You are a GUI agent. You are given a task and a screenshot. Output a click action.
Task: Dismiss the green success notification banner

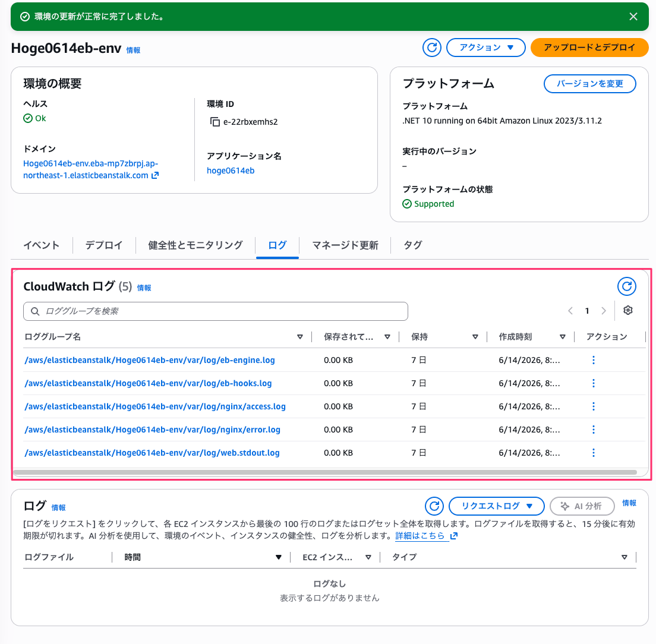pyautogui.click(x=633, y=17)
